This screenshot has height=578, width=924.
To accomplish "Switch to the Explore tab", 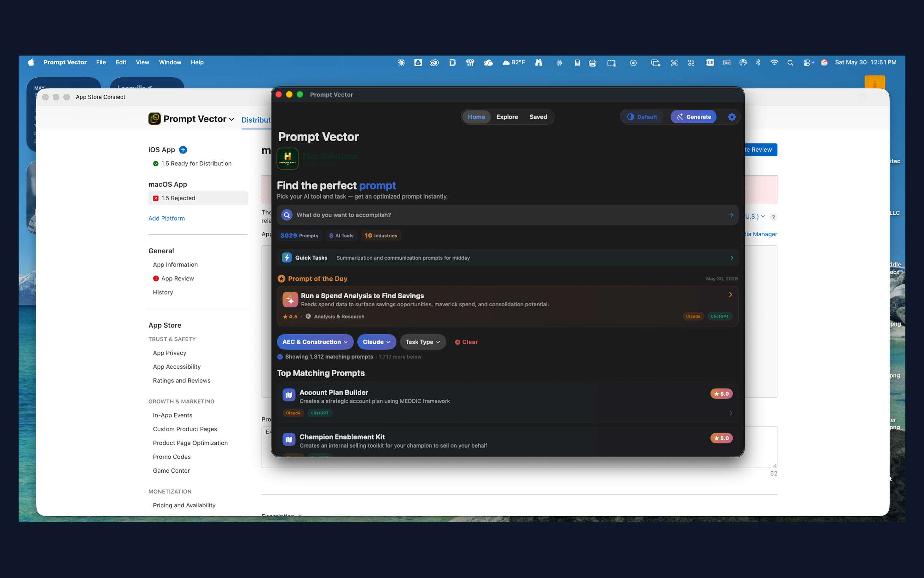I will tap(507, 117).
